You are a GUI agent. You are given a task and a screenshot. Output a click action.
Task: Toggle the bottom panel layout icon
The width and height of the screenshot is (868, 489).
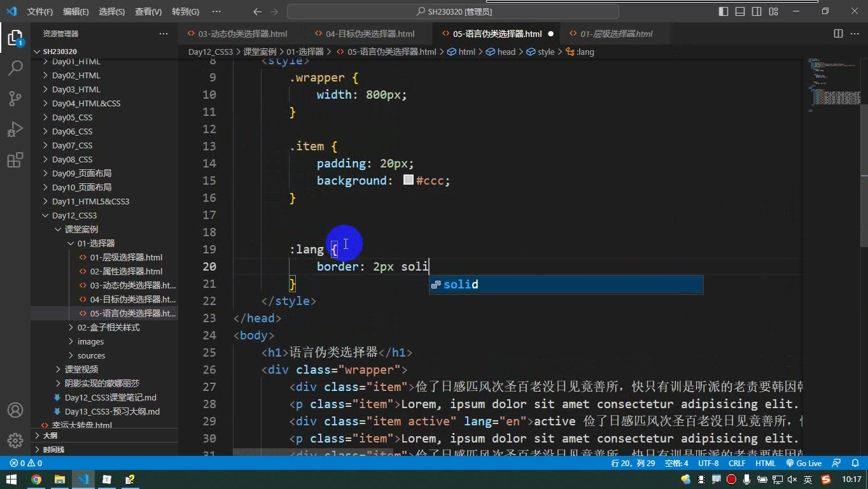[x=740, y=11]
